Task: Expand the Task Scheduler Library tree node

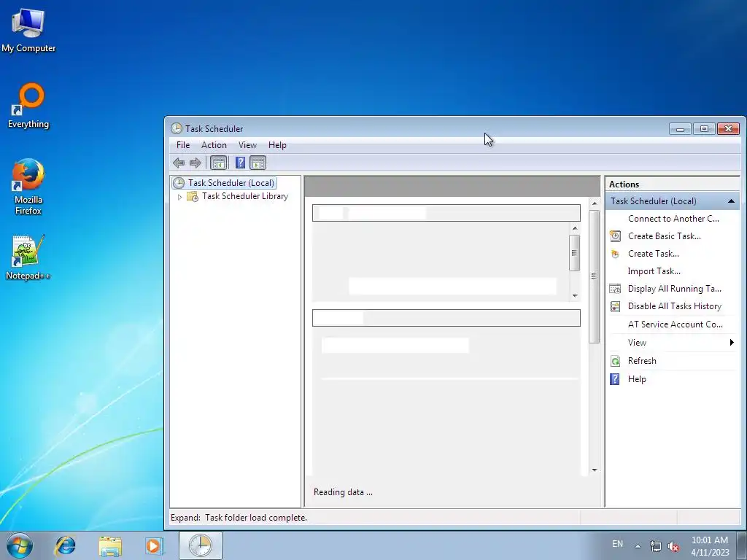Action: pos(179,197)
